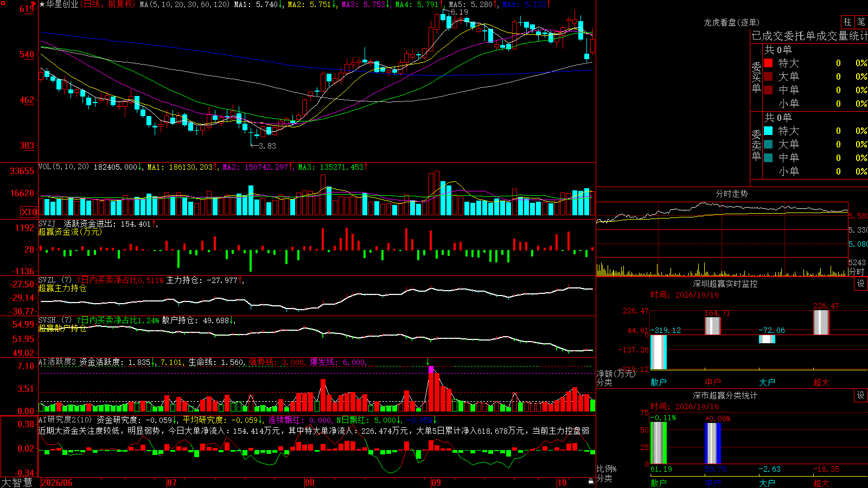Click the 大户 label under 深市超赢分类统计 chart

pyautogui.click(x=767, y=483)
